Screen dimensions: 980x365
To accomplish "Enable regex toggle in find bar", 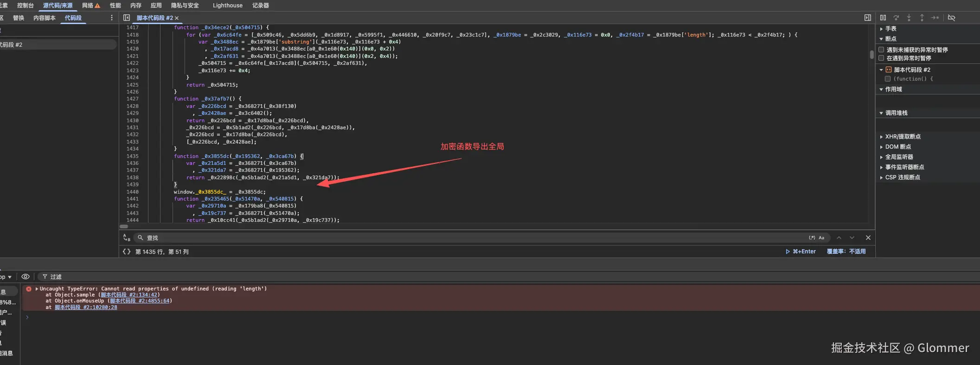I will [812, 238].
